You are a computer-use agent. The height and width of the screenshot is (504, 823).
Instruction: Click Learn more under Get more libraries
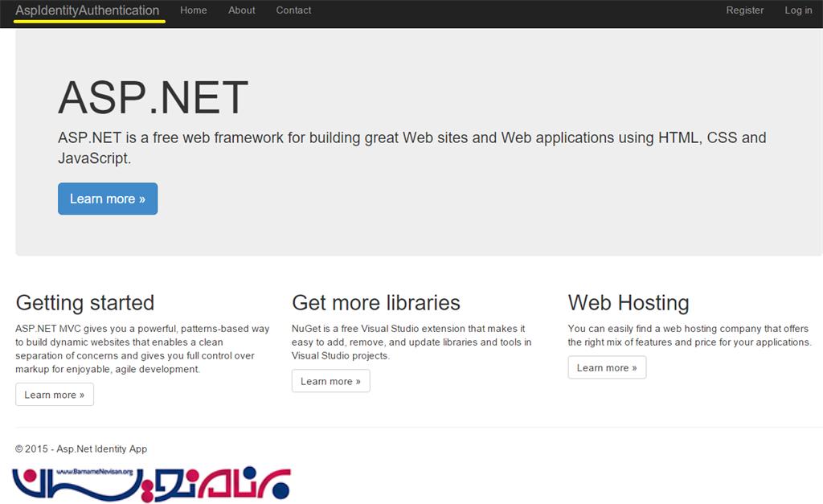330,381
